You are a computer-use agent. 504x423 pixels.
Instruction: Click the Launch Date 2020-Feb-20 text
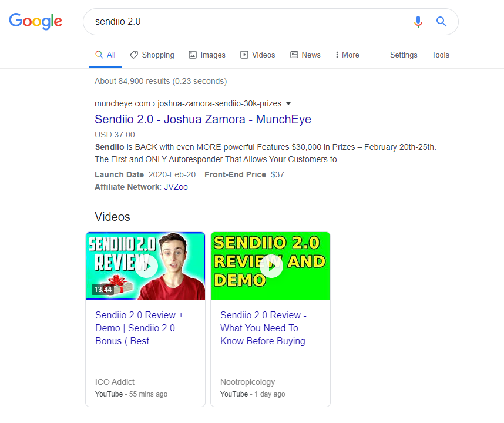pos(145,174)
